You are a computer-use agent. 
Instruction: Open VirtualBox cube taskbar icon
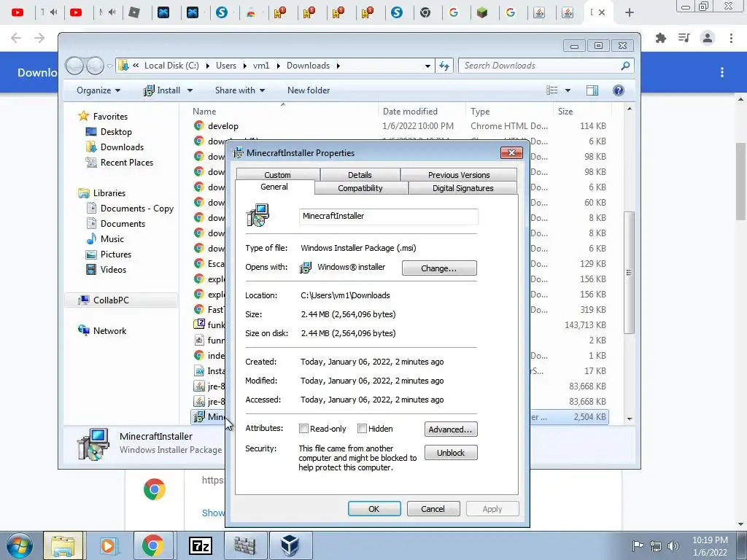tap(290, 545)
